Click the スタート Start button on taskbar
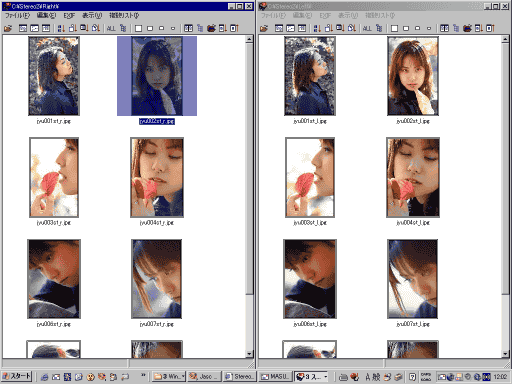The image size is (512, 384). pyautogui.click(x=17, y=376)
